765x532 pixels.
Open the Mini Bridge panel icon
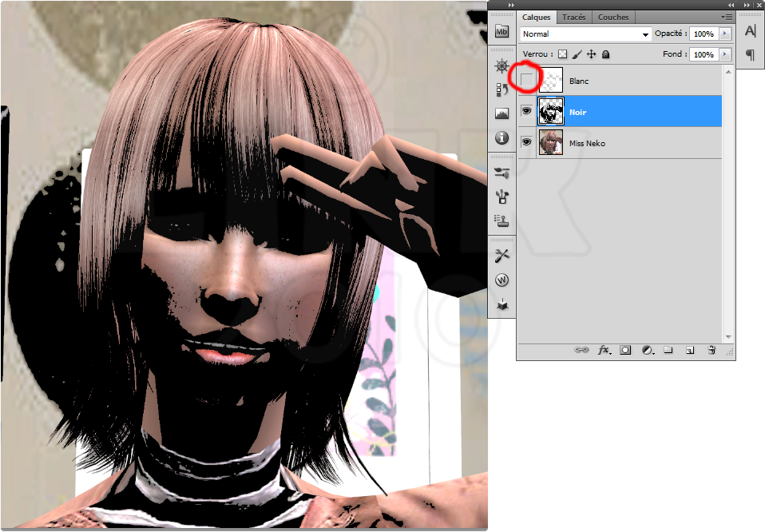pyautogui.click(x=501, y=32)
